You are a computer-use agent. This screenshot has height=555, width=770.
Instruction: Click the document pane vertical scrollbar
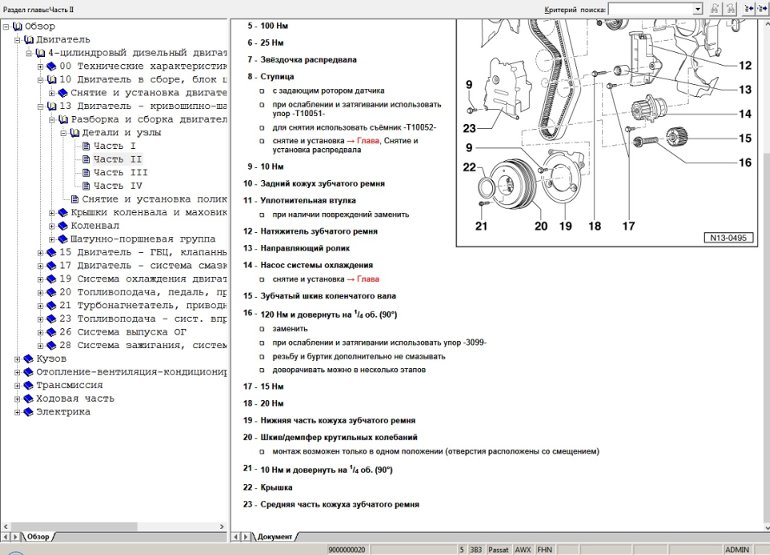[766, 275]
